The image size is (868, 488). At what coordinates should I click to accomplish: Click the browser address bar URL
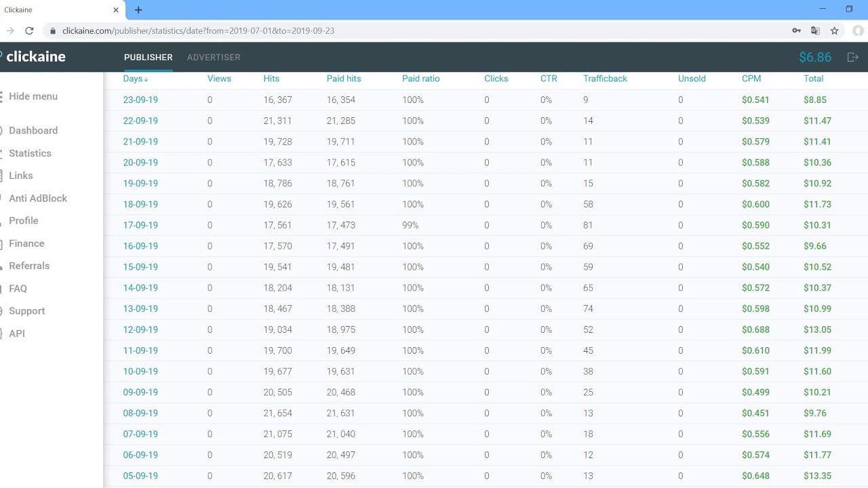coord(198,30)
